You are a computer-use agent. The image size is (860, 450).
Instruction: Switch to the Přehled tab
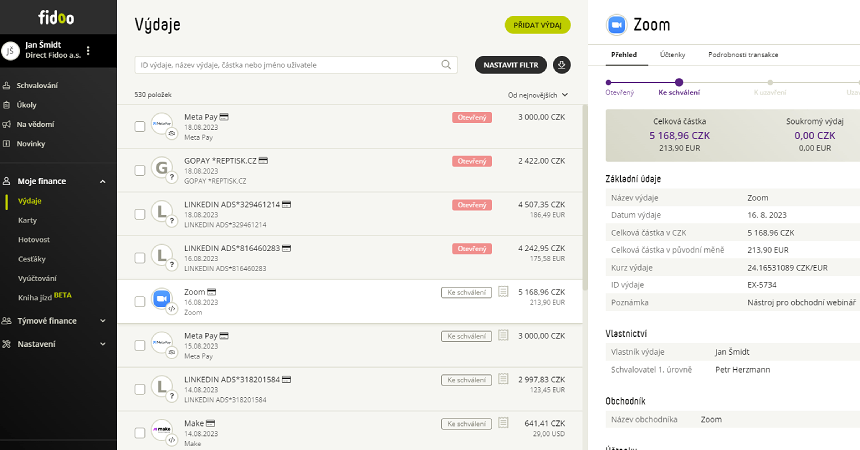click(624, 55)
